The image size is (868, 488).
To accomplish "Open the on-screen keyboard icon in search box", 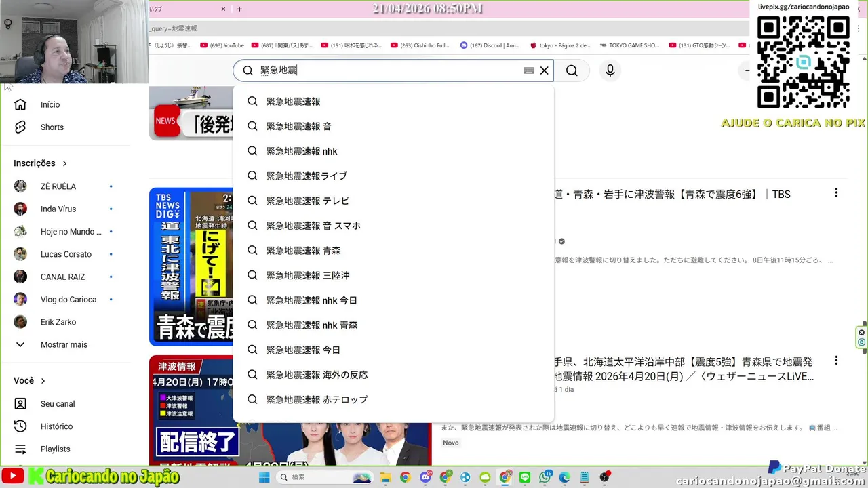I will click(x=529, y=70).
